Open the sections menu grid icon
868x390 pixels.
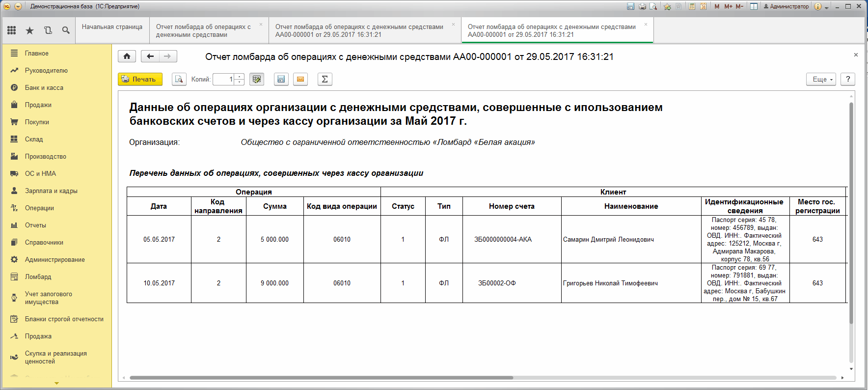(12, 30)
